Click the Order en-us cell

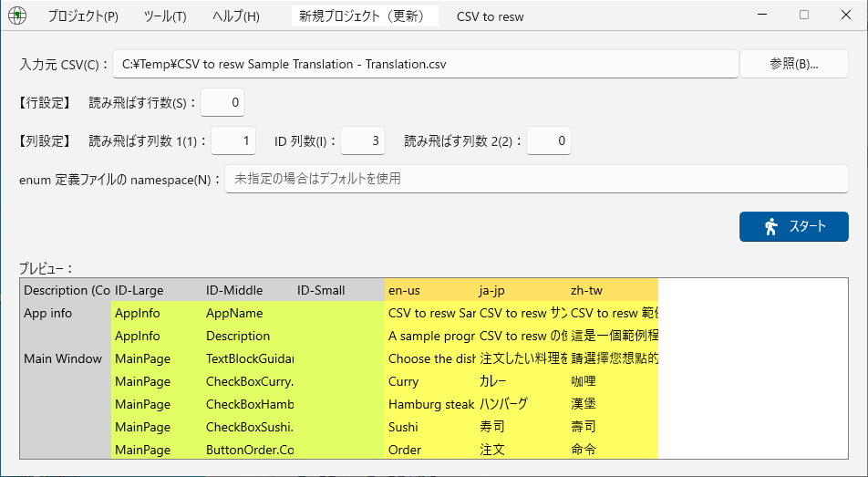tap(430, 450)
